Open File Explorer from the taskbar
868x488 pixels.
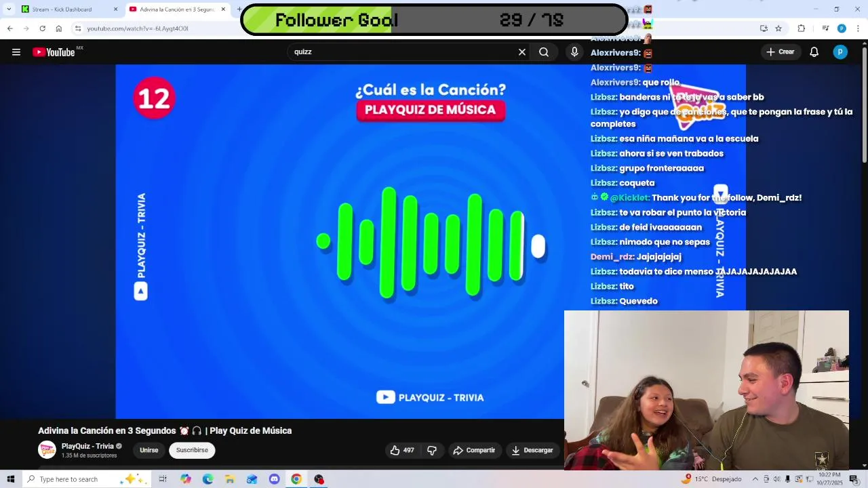click(230, 479)
